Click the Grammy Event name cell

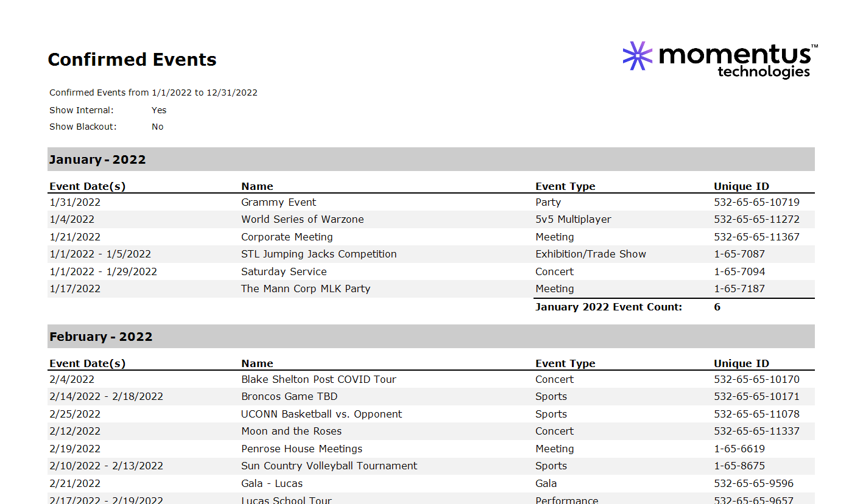click(x=279, y=202)
